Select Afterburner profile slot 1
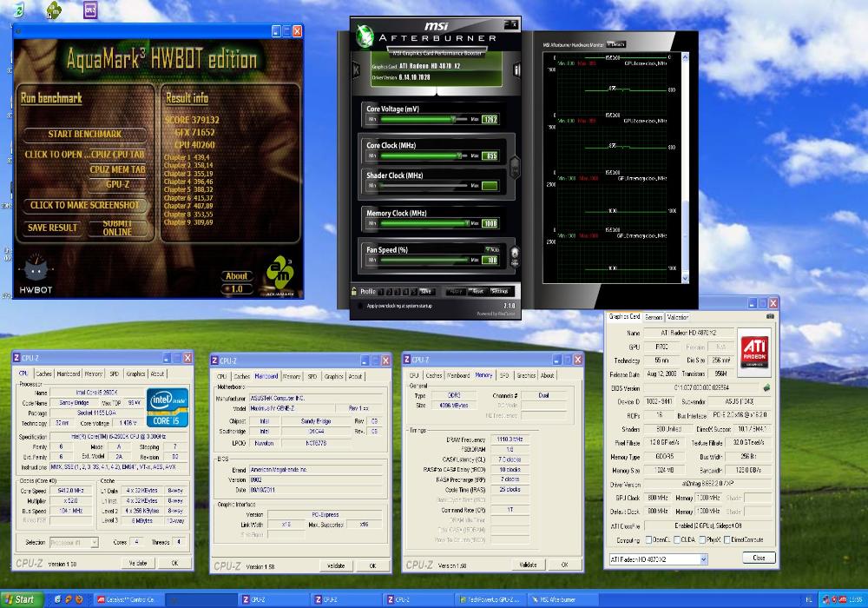This screenshot has height=608, width=868. pyautogui.click(x=381, y=291)
